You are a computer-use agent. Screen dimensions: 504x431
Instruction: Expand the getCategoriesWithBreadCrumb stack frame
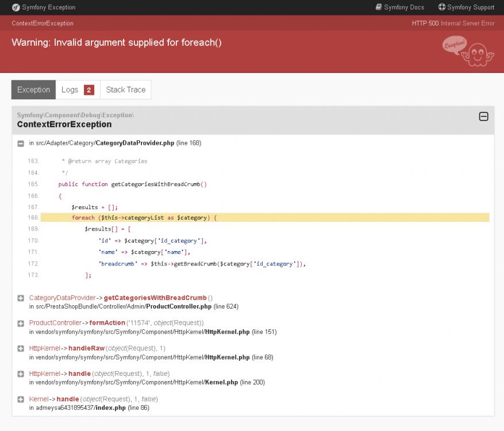tap(20, 298)
